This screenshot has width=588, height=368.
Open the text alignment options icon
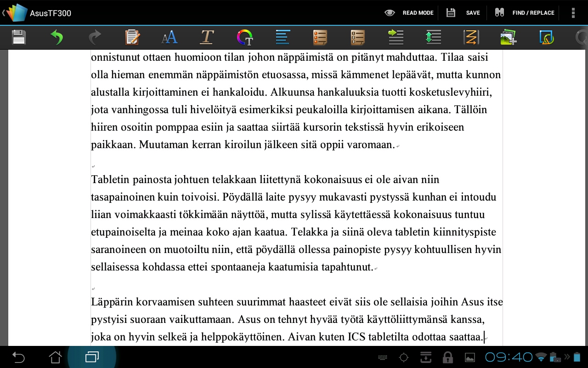pyautogui.click(x=283, y=37)
